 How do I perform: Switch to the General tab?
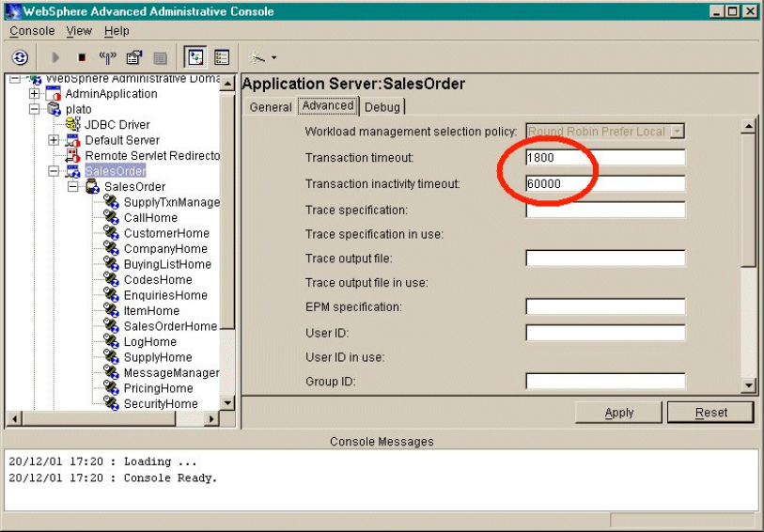[x=271, y=107]
